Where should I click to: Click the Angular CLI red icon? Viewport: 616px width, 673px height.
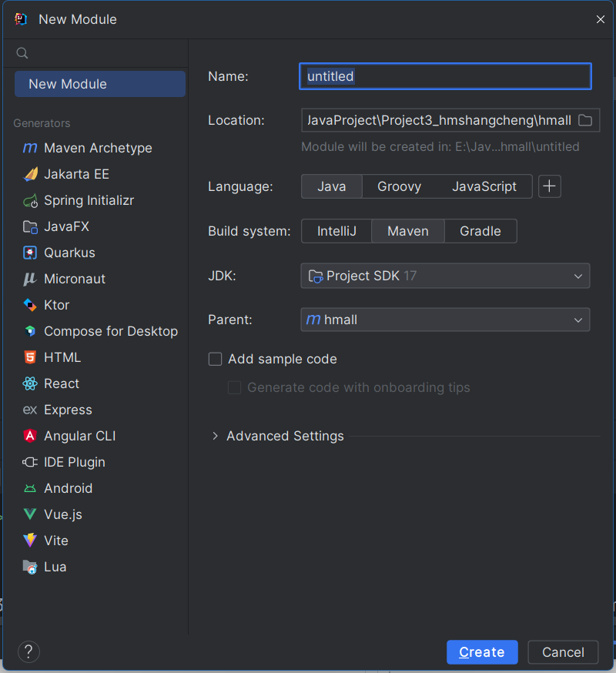(30, 436)
